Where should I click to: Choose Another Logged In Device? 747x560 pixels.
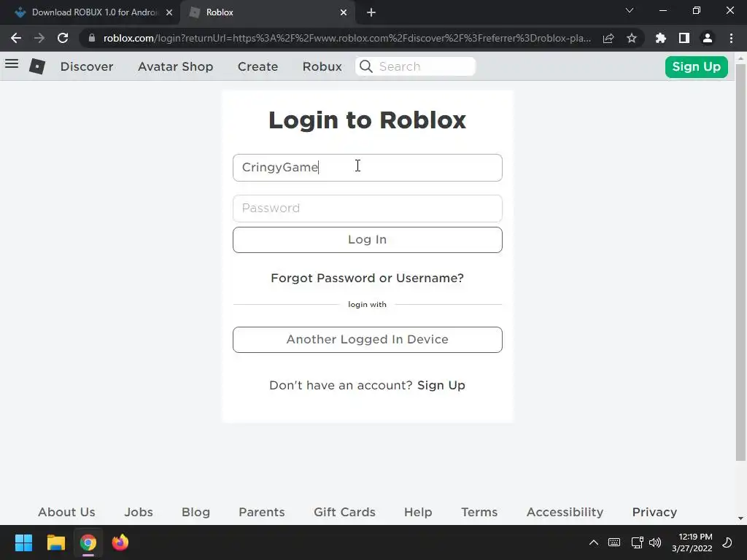(x=368, y=340)
